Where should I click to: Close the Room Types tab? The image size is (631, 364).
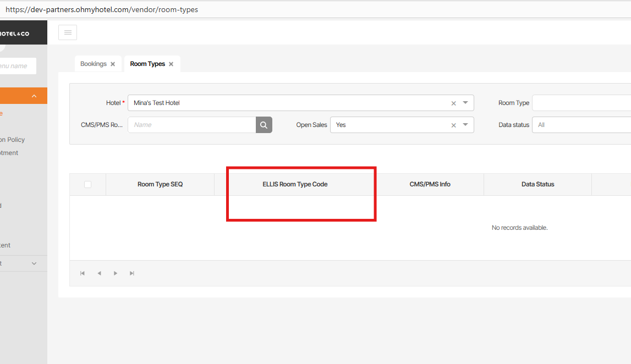171,64
